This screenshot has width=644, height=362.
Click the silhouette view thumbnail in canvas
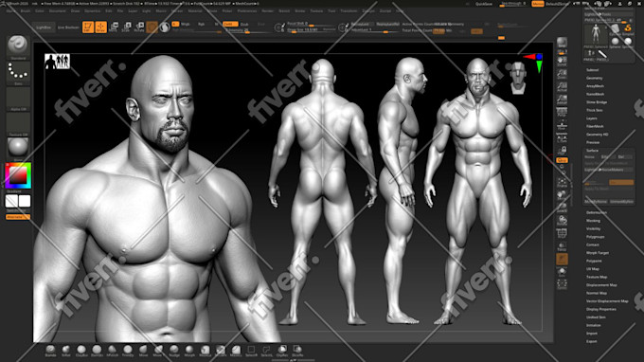[57, 62]
